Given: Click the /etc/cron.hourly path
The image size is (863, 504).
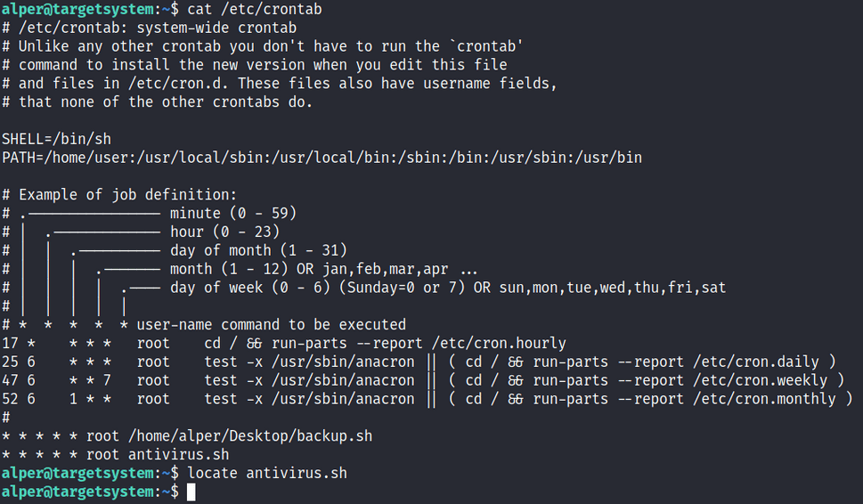Looking at the screenshot, I should pyautogui.click(x=500, y=344).
